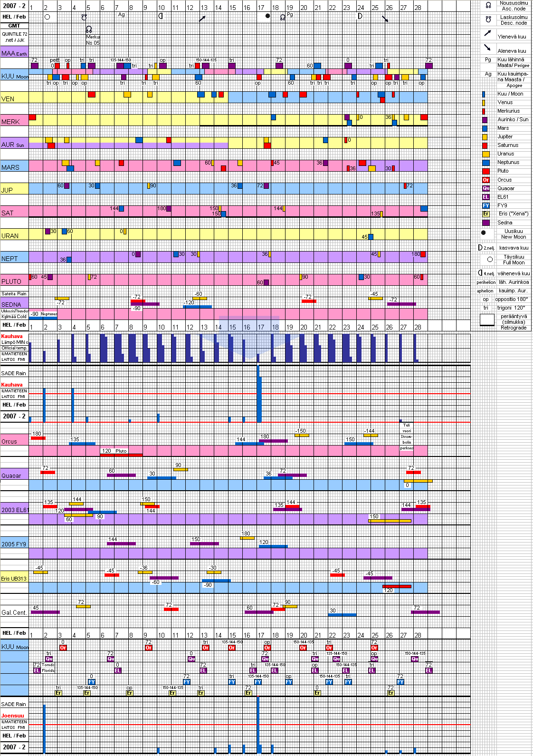Click the rising moon arrow under day 13

click(x=202, y=19)
